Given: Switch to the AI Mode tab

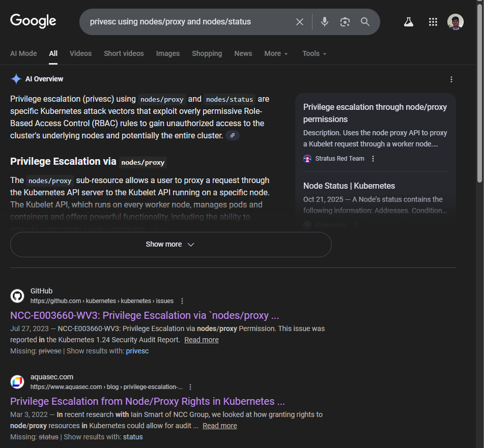Looking at the screenshot, I should click(x=23, y=53).
